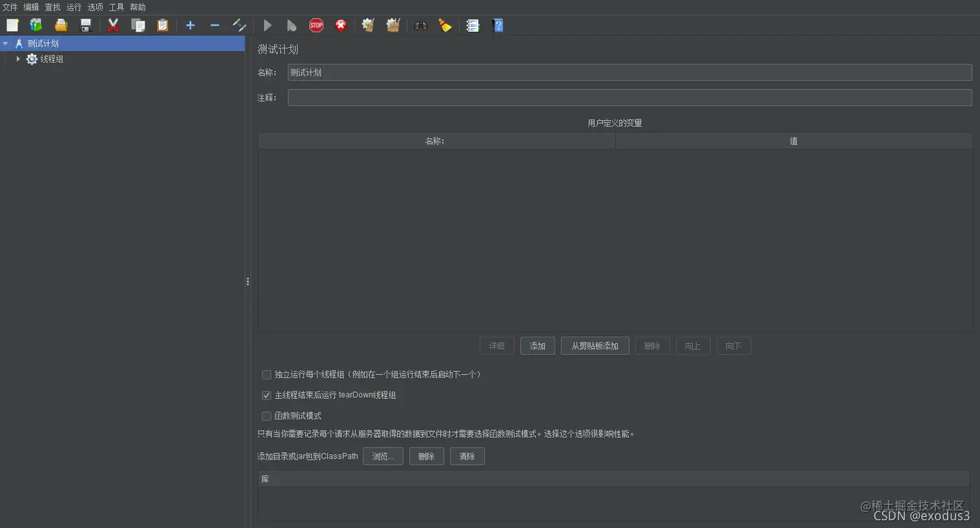Viewport: 980px width, 528px height.
Task: Enable 函数测试模式 checkbox
Action: 266,416
